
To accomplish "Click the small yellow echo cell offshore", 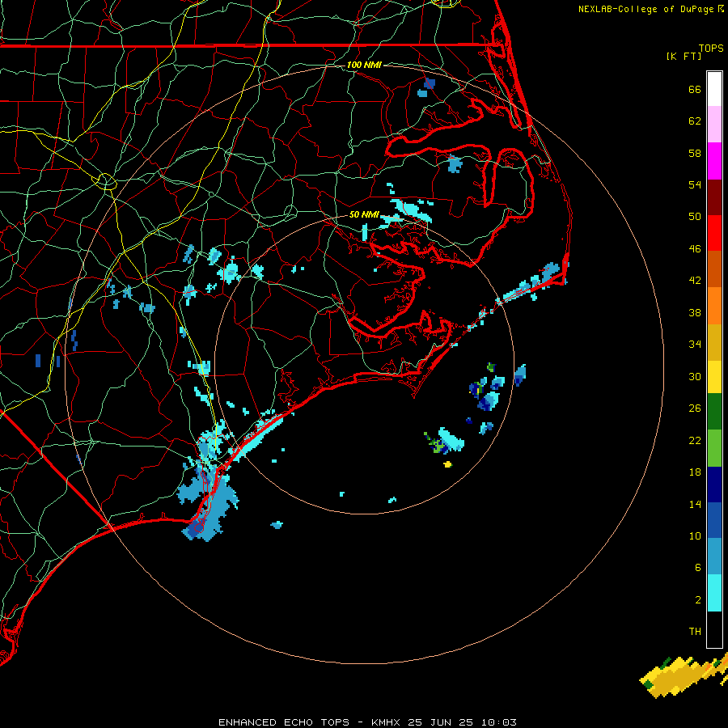I will [x=447, y=463].
